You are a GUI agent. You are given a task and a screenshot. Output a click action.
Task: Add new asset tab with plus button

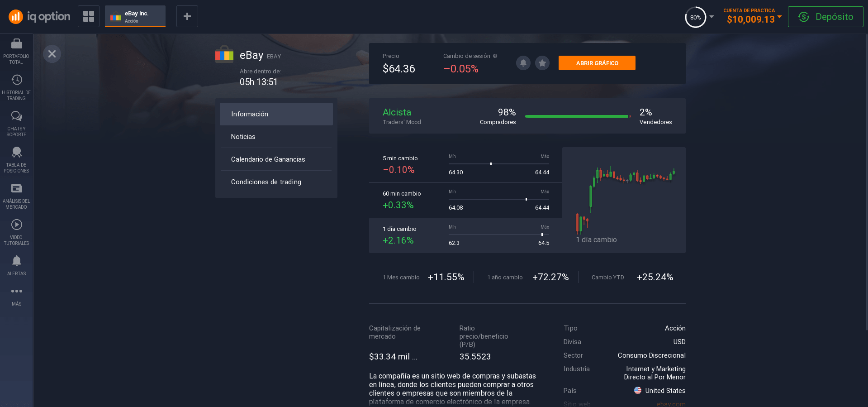tap(187, 16)
